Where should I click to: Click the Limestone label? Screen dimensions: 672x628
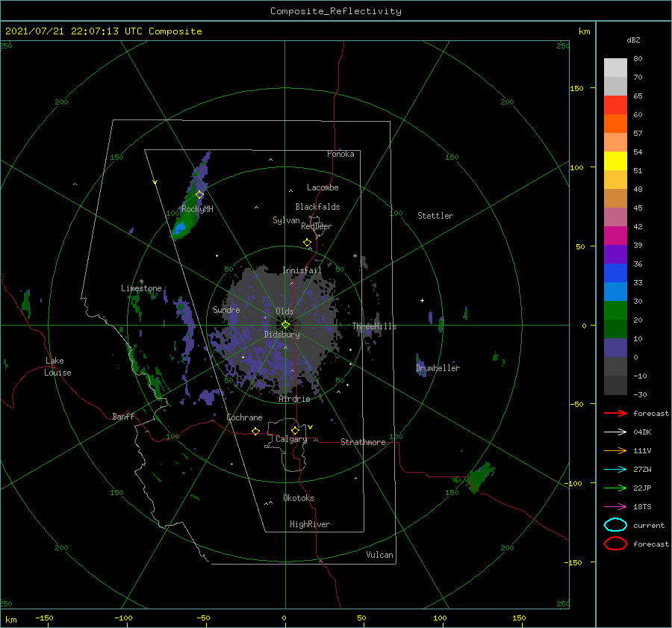[141, 288]
